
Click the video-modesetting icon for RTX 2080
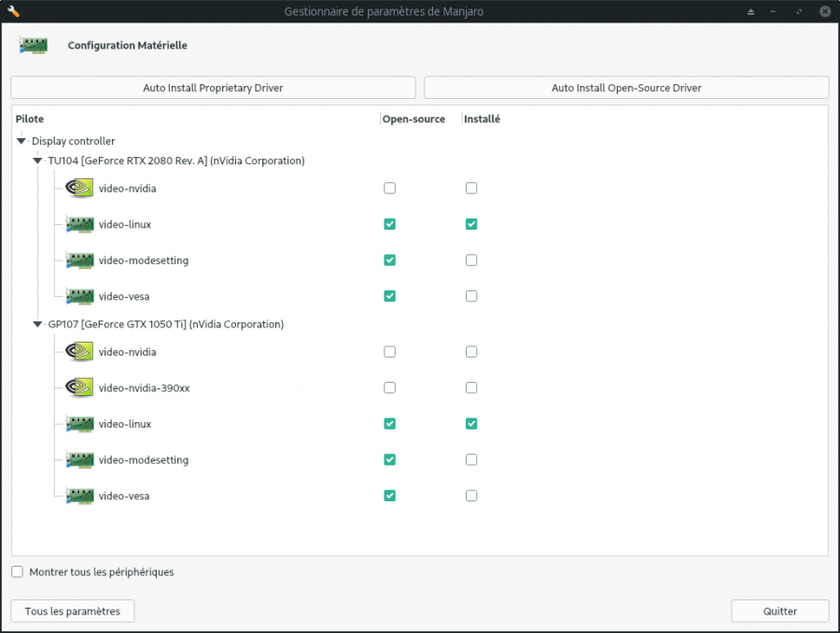point(78,260)
